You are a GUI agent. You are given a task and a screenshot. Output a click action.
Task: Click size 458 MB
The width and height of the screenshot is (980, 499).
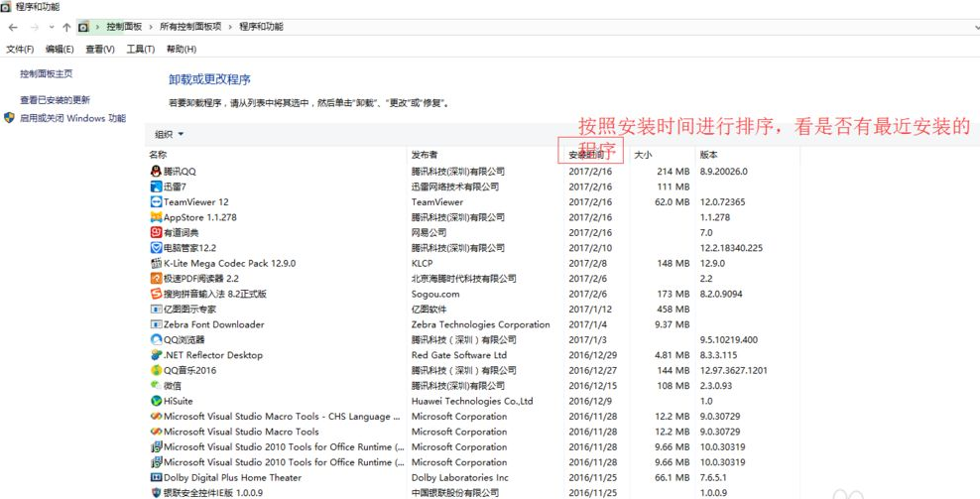coord(674,309)
